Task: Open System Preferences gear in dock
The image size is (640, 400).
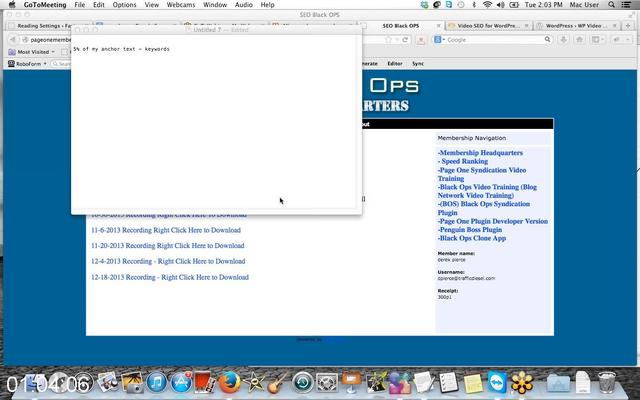Action: (327, 383)
